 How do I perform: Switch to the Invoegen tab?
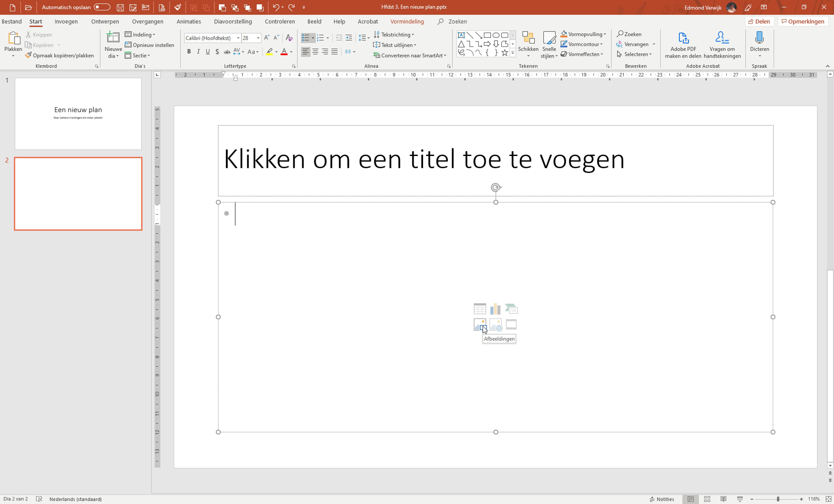(x=66, y=21)
